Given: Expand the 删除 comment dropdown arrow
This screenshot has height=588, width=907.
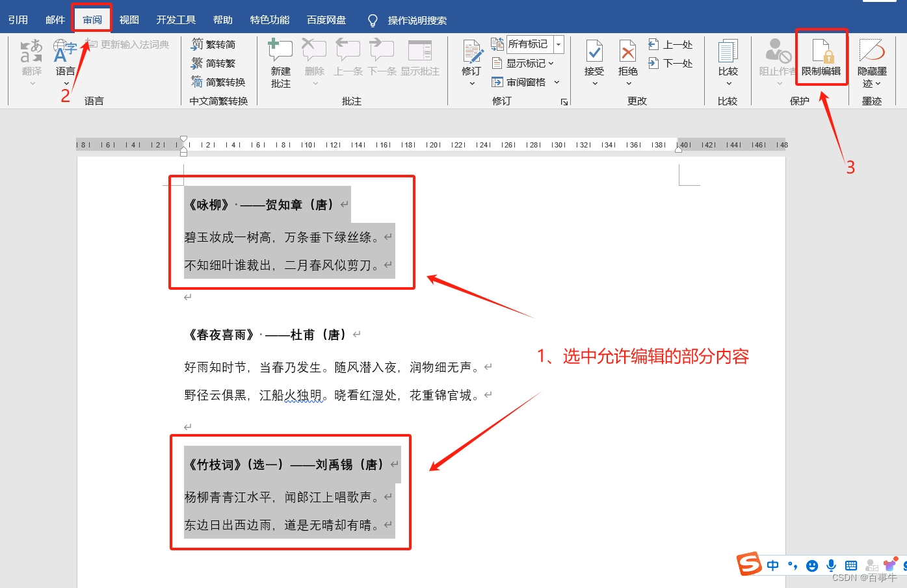Looking at the screenshot, I should coord(315,83).
